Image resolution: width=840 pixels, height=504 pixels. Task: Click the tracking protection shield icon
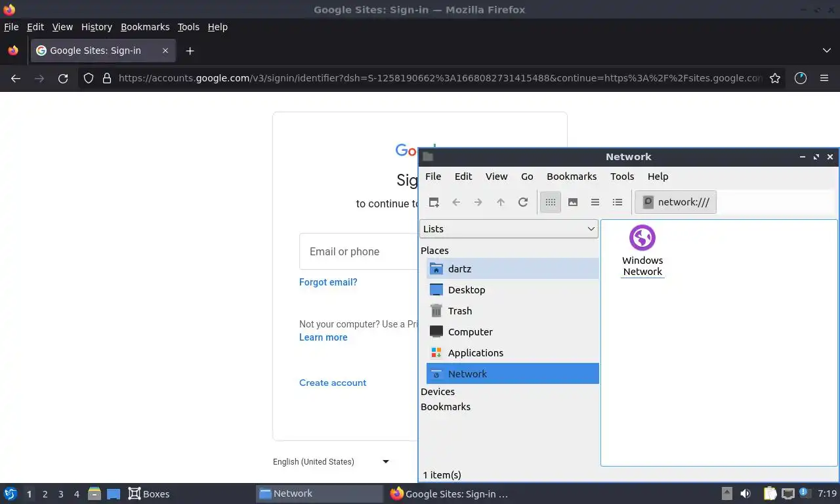tap(89, 78)
